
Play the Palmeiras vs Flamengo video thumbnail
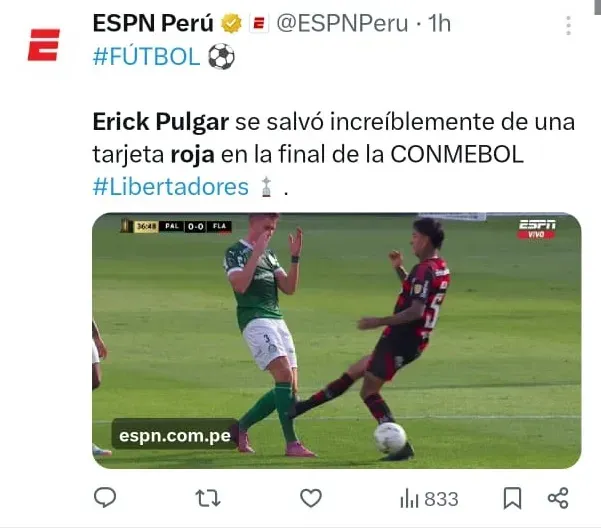(337, 340)
